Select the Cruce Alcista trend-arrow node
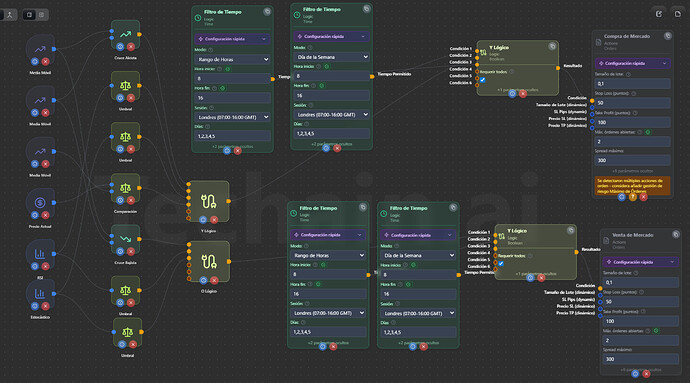This screenshot has height=383, width=690. point(125,34)
